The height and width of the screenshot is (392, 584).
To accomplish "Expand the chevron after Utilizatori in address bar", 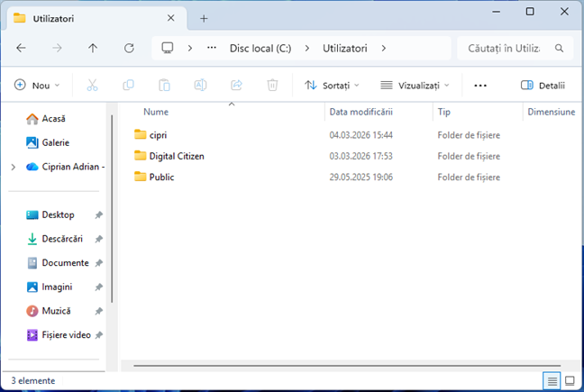I will click(384, 48).
